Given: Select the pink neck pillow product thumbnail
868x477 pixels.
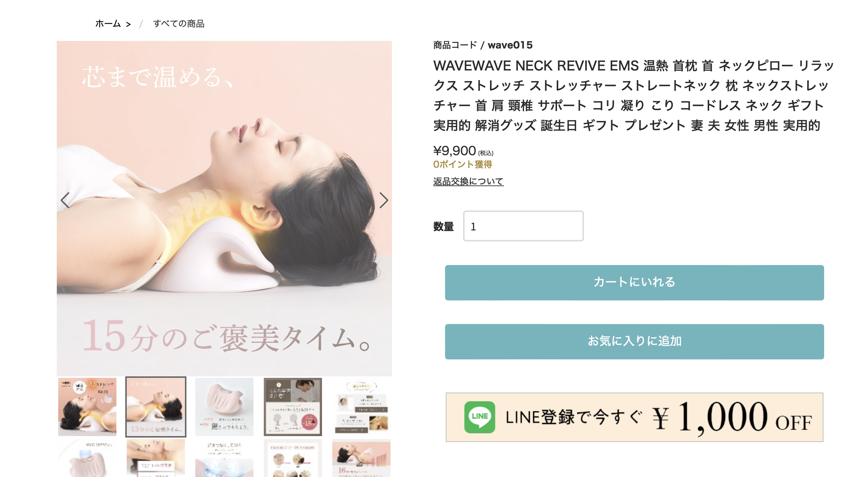Looking at the screenshot, I should click(224, 407).
